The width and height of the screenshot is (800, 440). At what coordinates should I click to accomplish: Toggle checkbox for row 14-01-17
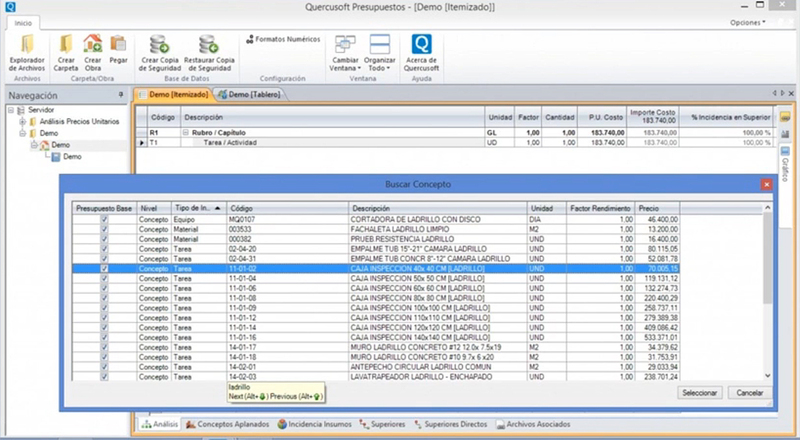point(105,347)
